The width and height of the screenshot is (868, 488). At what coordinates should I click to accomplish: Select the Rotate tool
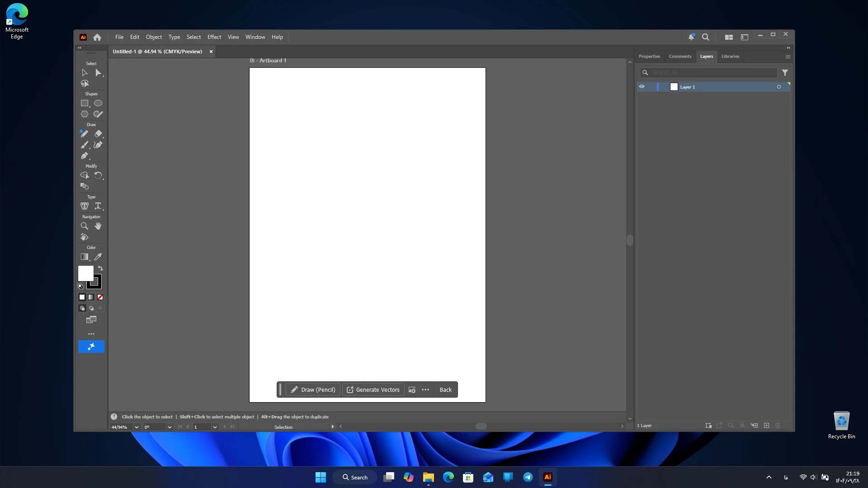pos(98,175)
